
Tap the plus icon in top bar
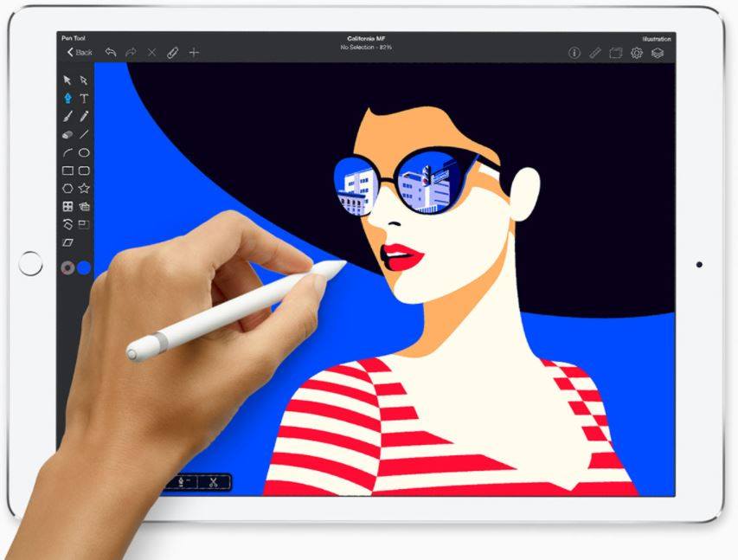[194, 53]
